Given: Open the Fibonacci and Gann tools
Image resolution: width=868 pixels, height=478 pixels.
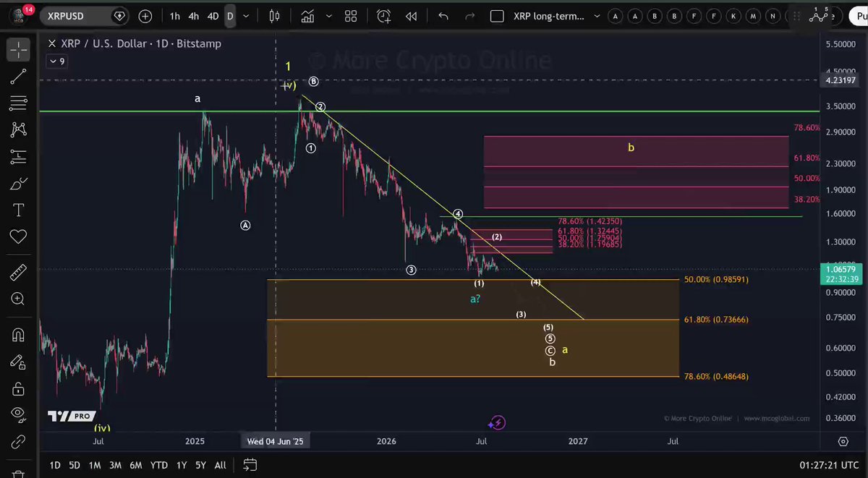Looking at the screenshot, I should pos(18,103).
